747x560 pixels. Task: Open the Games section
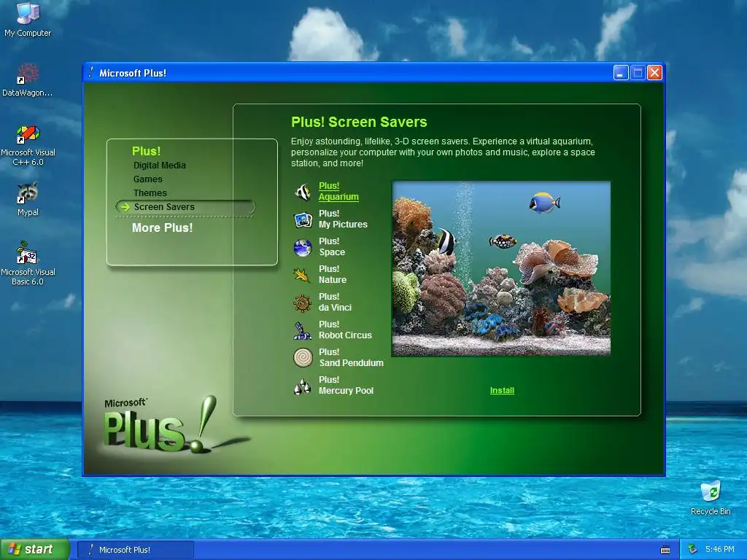pos(147,179)
